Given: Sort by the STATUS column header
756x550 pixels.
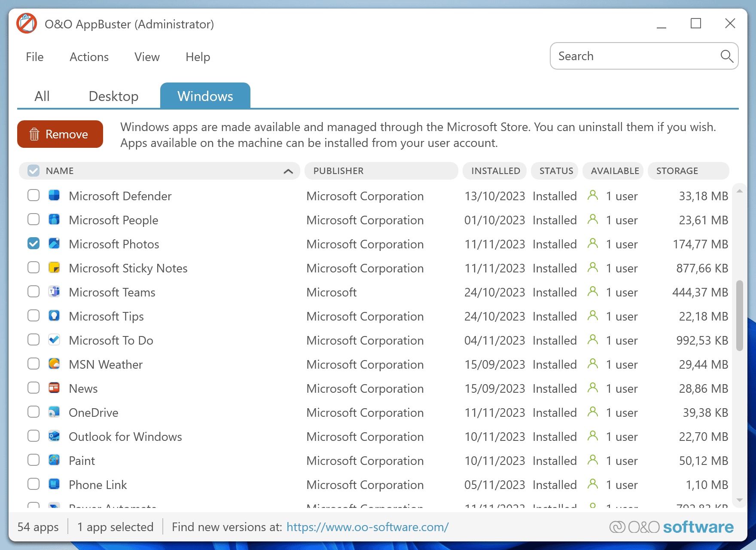Looking at the screenshot, I should (555, 171).
